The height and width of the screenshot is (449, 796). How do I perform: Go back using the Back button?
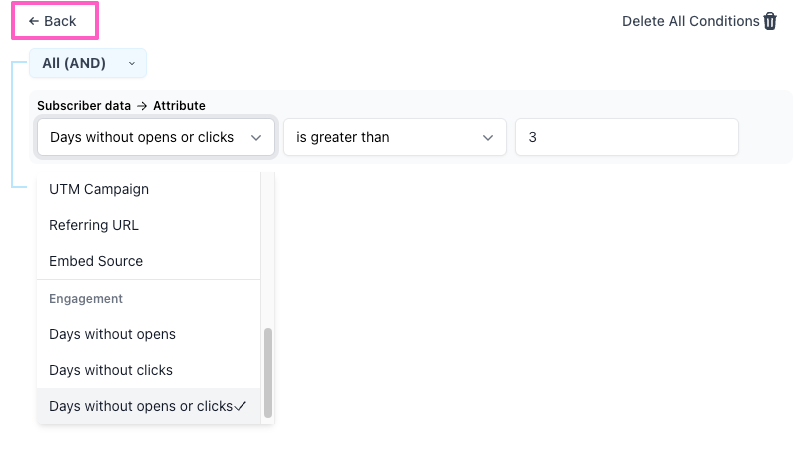click(x=55, y=21)
